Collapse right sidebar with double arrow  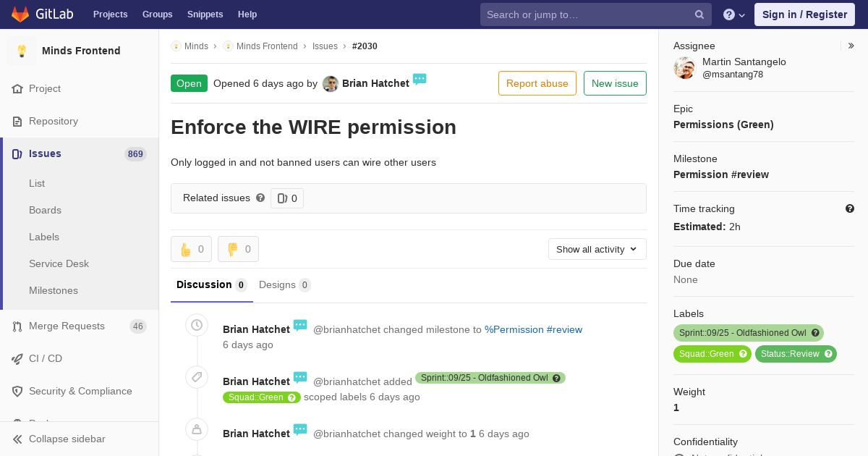pyautogui.click(x=851, y=46)
